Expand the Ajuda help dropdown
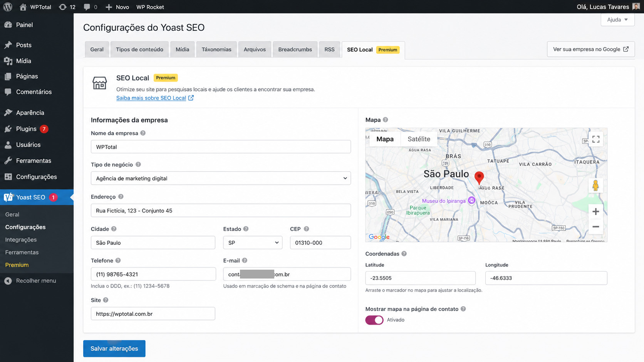 [x=617, y=20]
